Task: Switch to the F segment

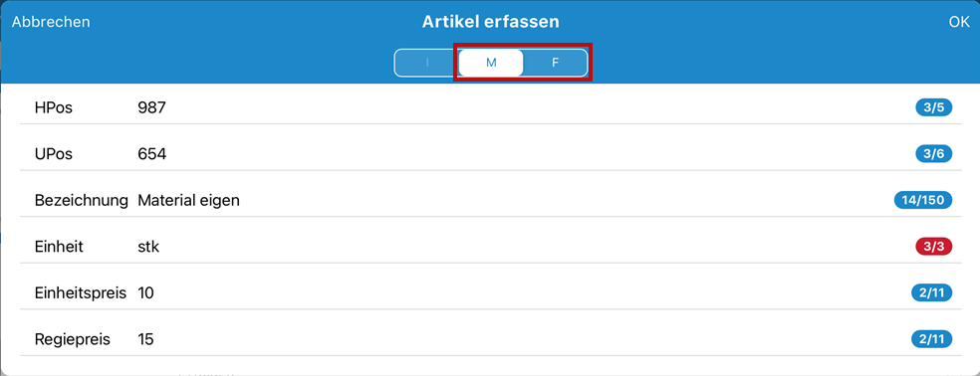Action: coord(555,63)
